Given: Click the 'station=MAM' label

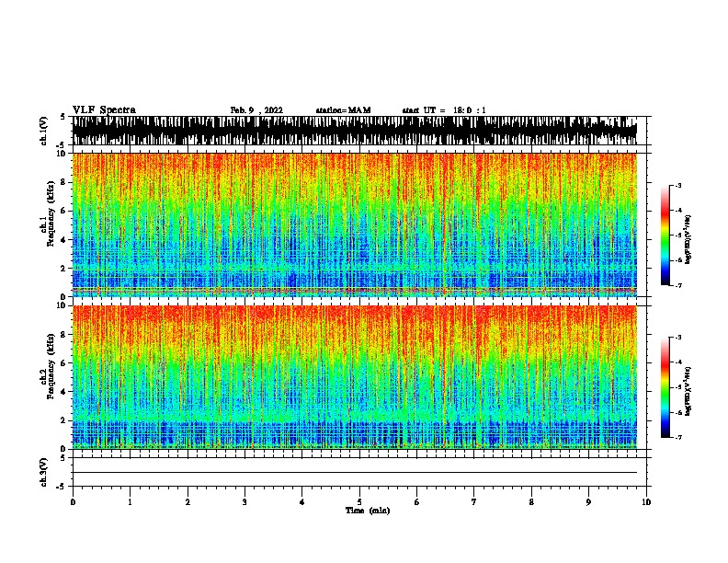Looking at the screenshot, I should point(343,110).
